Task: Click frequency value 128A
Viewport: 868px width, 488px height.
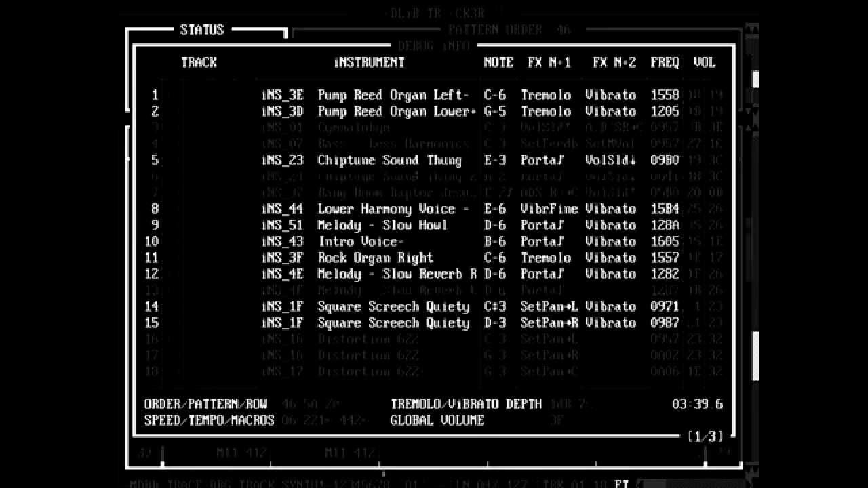Action: pos(665,226)
